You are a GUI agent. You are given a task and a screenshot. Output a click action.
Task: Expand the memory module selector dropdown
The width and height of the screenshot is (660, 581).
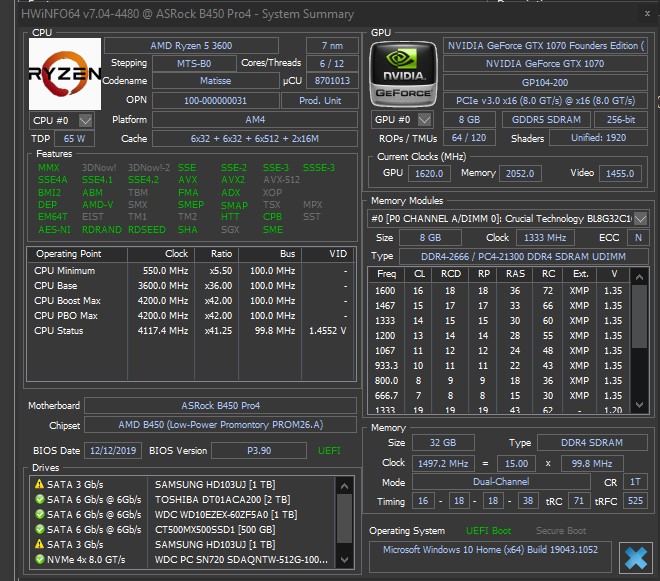641,219
